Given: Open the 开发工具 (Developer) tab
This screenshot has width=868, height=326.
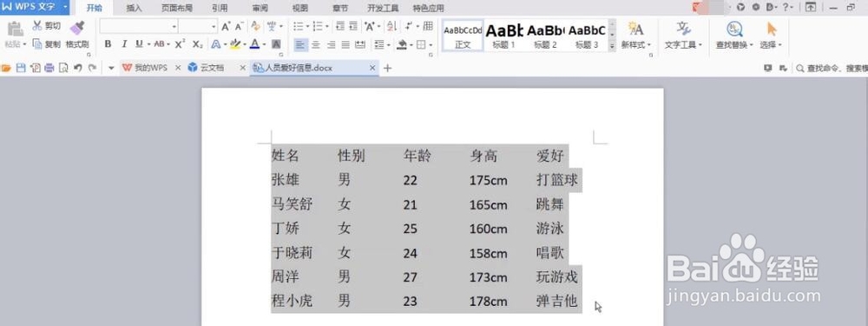Looking at the screenshot, I should pos(383,8).
